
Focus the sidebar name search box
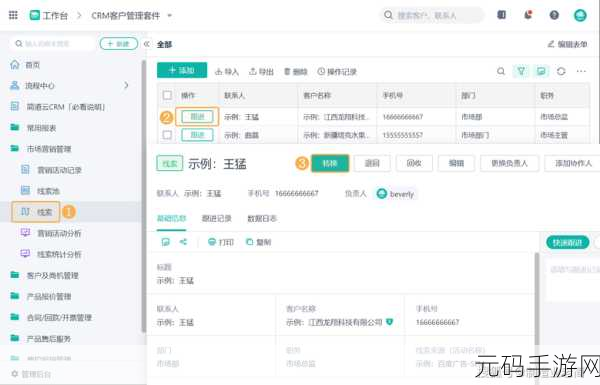pos(53,44)
